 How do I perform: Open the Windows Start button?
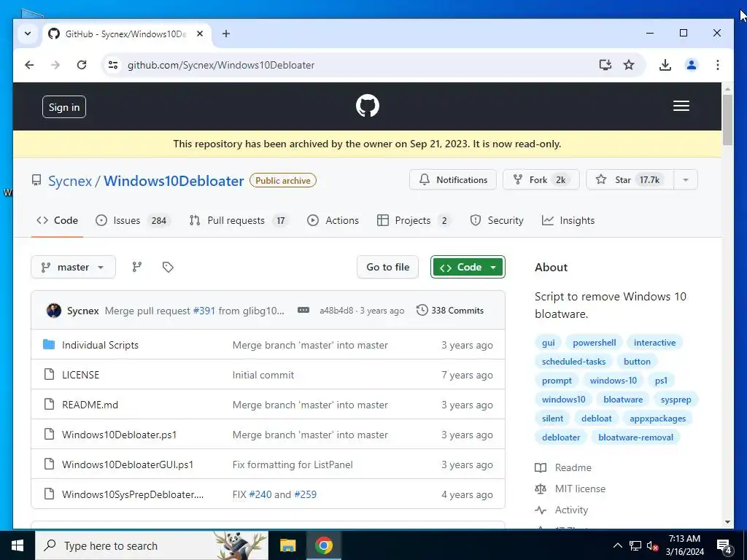[x=18, y=545]
